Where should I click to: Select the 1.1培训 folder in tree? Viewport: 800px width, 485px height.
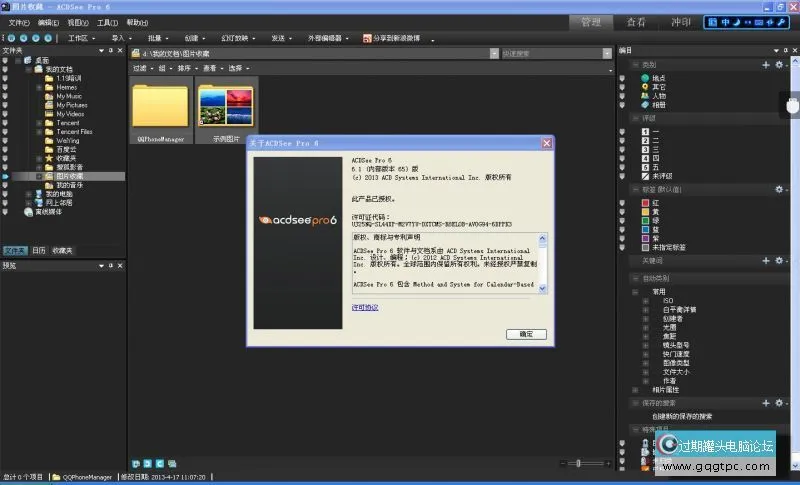68,79
